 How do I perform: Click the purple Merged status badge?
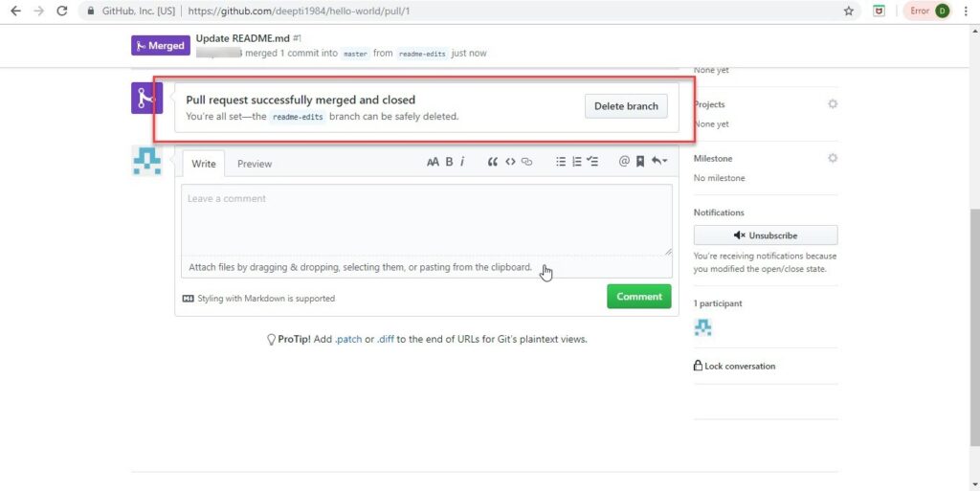161,46
